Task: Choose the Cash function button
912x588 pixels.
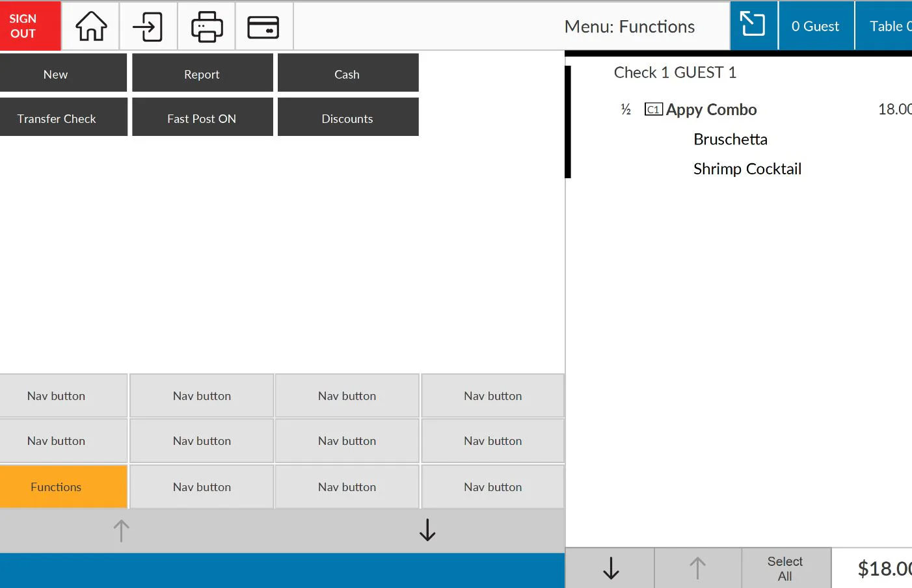Action: point(348,73)
